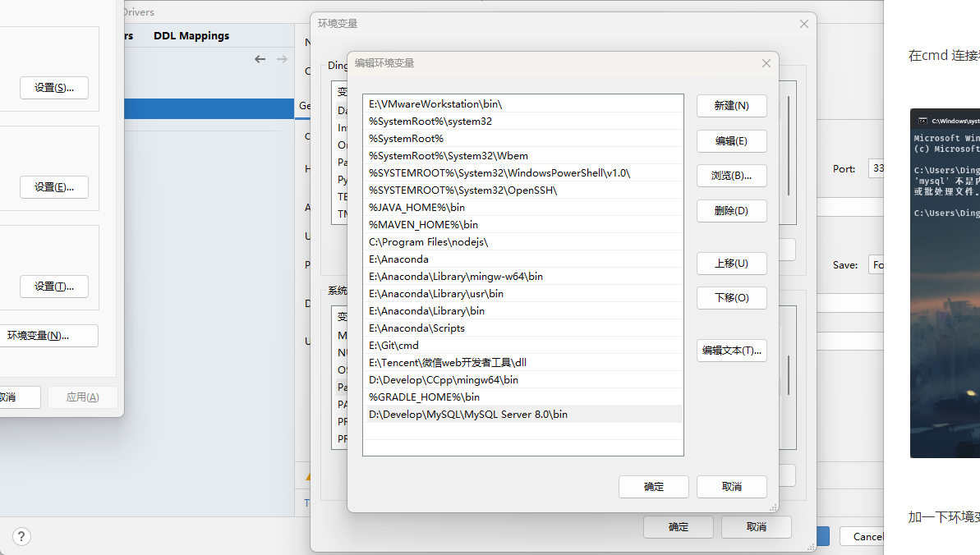Click the 应用(A) apply button

click(82, 397)
